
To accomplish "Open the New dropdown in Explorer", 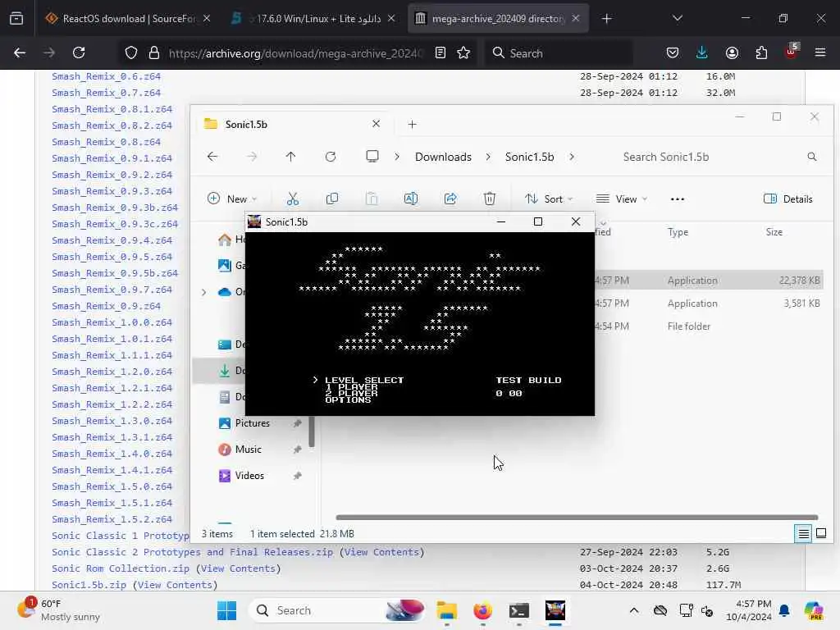I will point(232,199).
